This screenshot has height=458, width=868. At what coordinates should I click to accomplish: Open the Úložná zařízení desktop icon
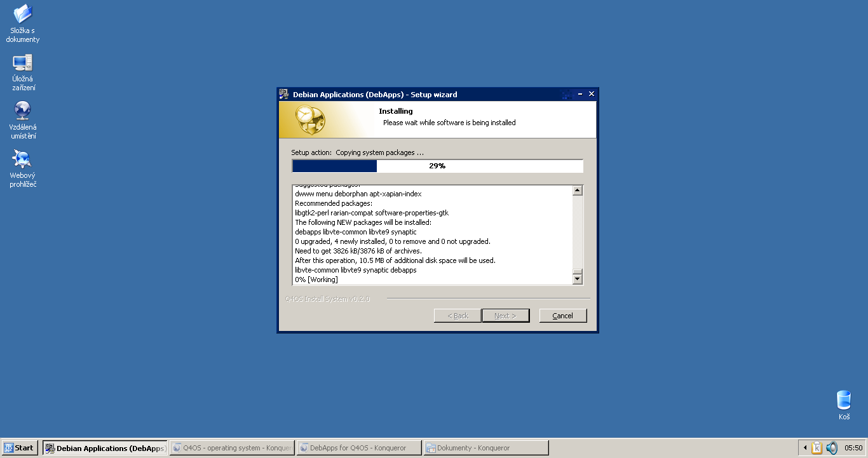[x=23, y=72]
